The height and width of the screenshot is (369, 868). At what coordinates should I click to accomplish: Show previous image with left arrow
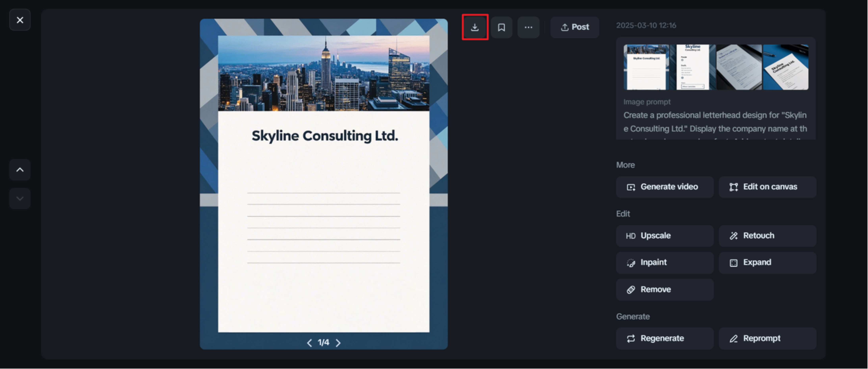(x=309, y=343)
